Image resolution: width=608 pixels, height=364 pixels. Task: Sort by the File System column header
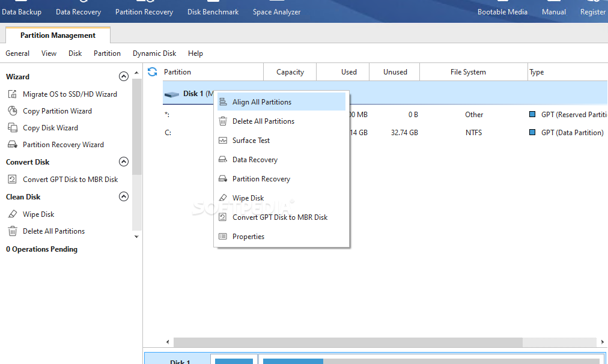[x=473, y=71]
